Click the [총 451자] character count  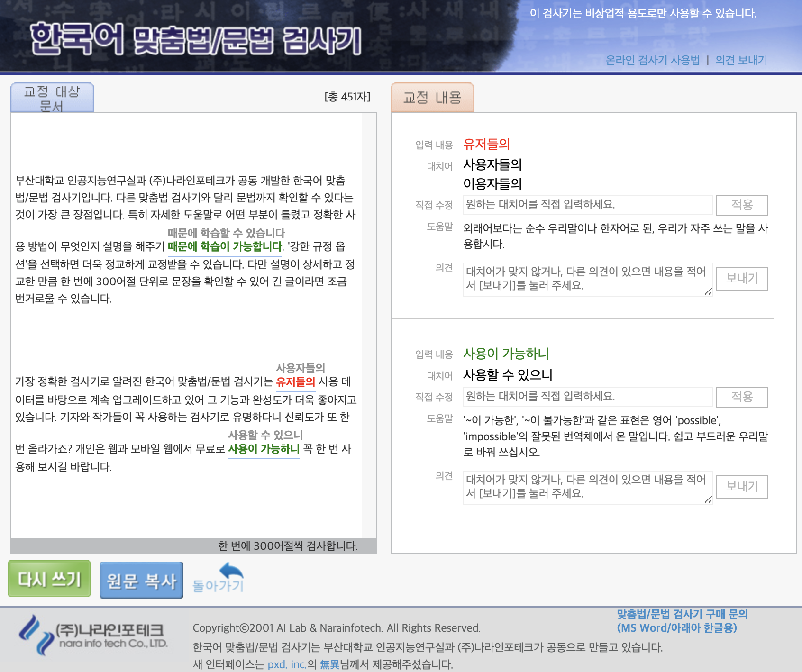pyautogui.click(x=347, y=97)
